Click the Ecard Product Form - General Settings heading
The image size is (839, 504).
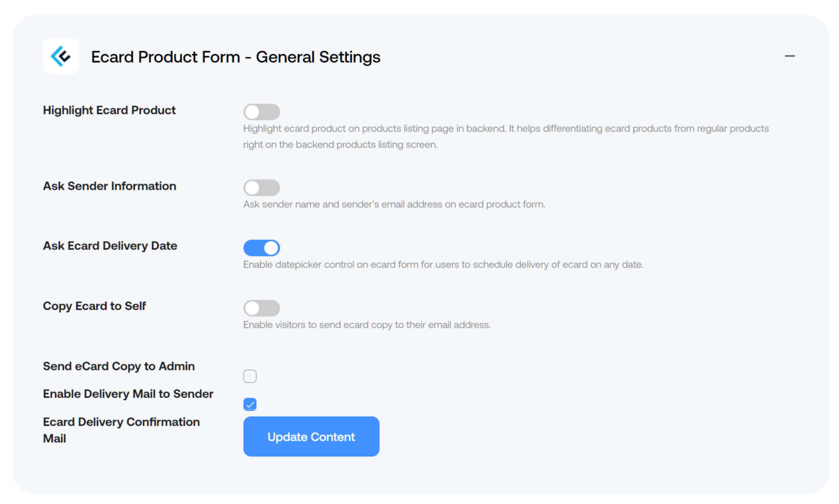[236, 57]
